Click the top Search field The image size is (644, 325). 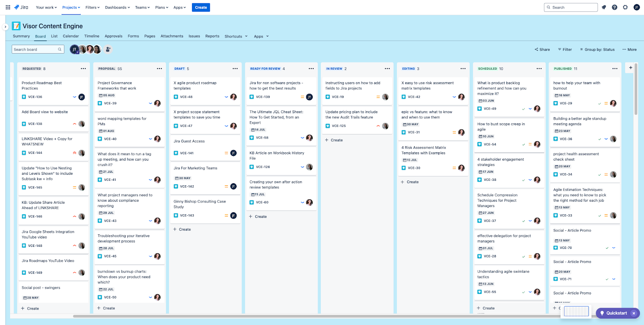[571, 7]
